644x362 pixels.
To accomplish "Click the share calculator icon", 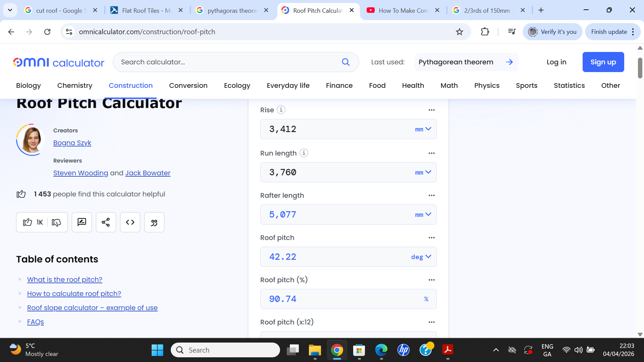I will [106, 222].
